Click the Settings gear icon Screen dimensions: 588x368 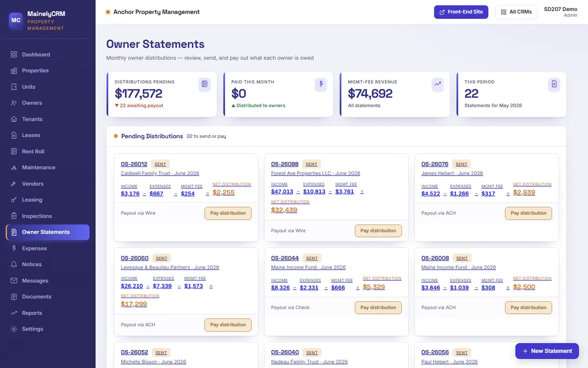point(14,329)
